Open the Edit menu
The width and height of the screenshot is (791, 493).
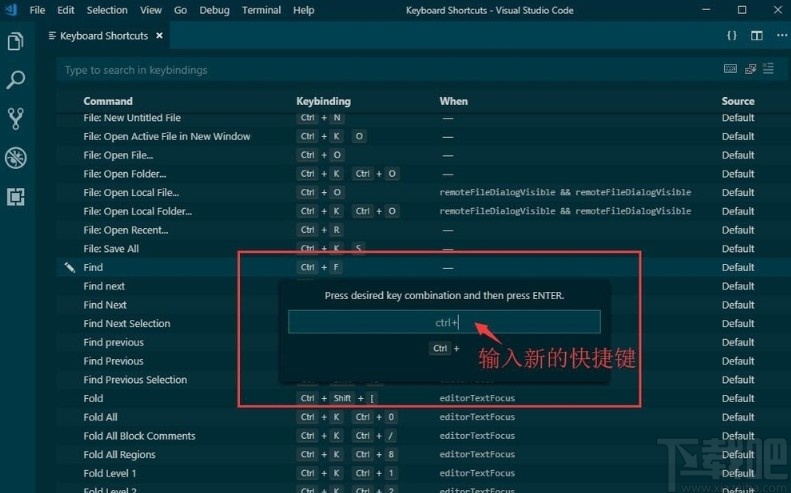point(66,10)
